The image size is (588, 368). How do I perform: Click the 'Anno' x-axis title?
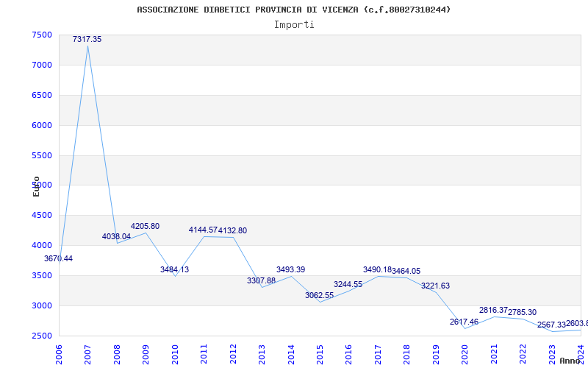coord(570,361)
